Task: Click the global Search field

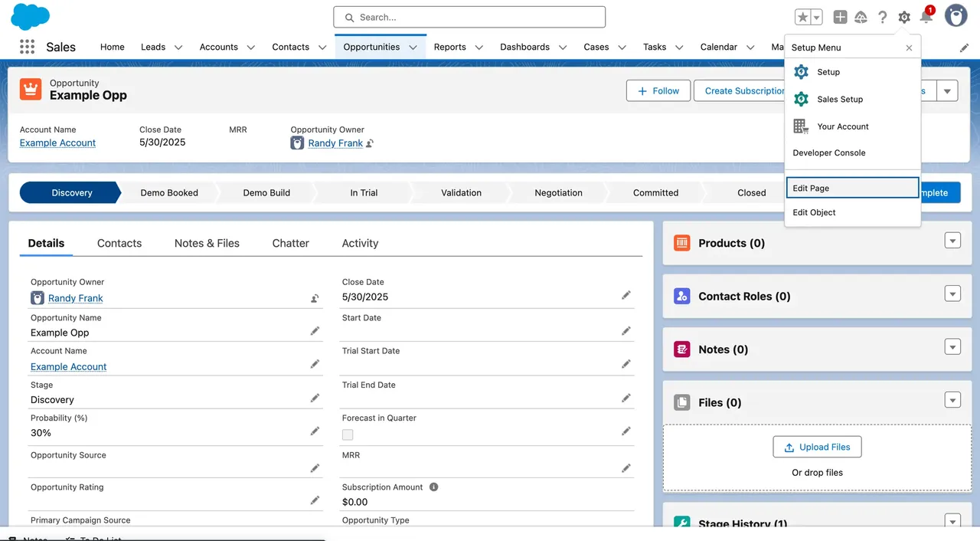Action: click(469, 17)
